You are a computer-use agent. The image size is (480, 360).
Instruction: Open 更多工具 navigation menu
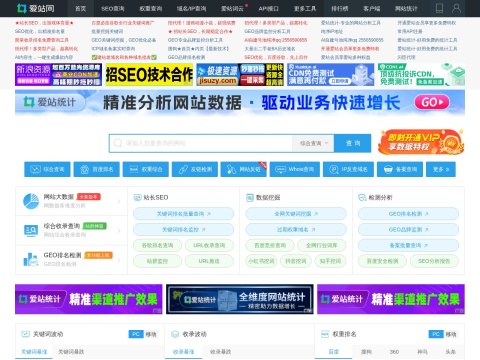click(305, 8)
